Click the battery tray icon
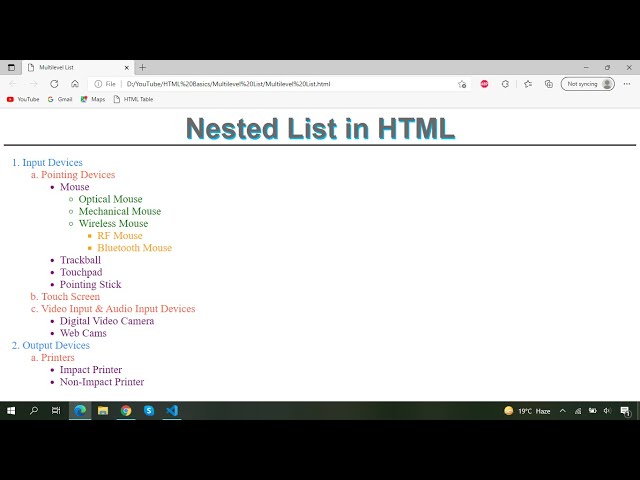 click(x=592, y=411)
